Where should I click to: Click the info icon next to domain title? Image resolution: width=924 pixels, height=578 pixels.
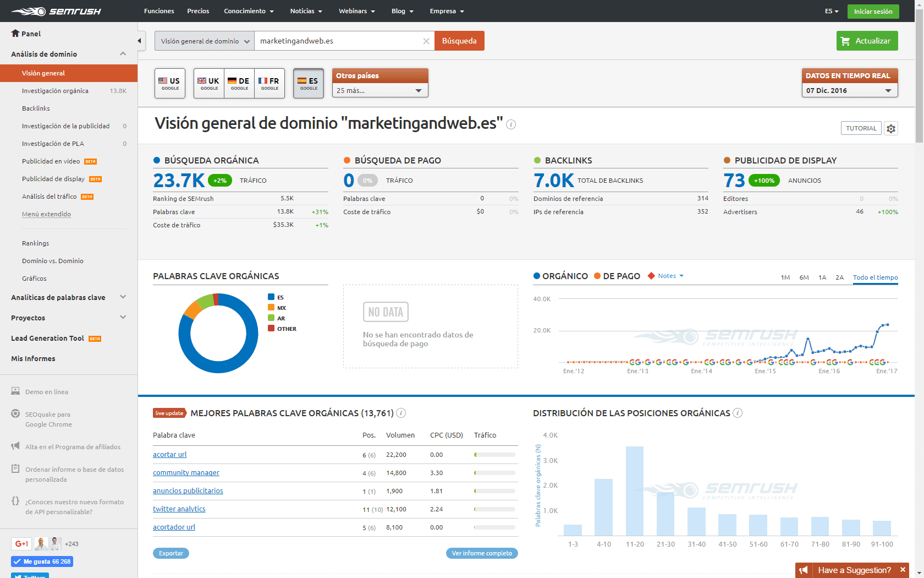511,124
